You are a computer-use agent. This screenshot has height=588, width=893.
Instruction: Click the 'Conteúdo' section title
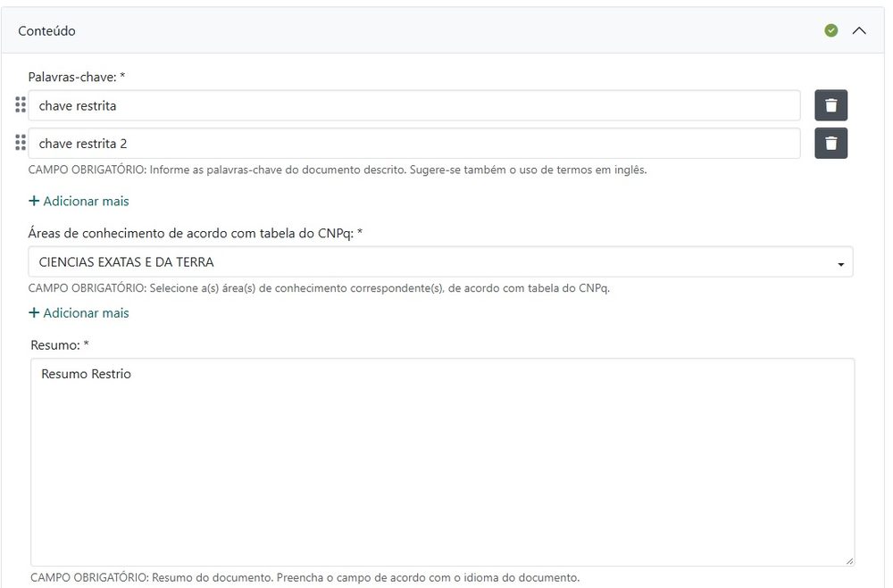click(46, 30)
